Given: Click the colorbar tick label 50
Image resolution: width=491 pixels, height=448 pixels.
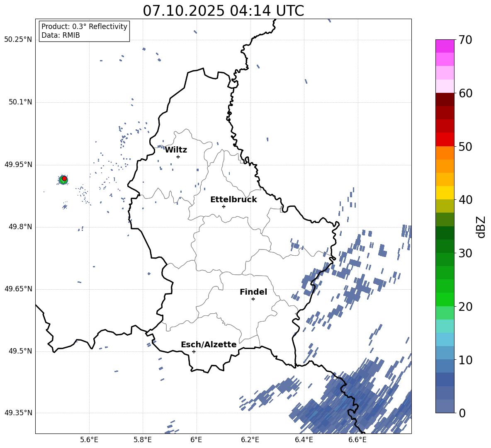Looking at the screenshot, I should 465,146.
